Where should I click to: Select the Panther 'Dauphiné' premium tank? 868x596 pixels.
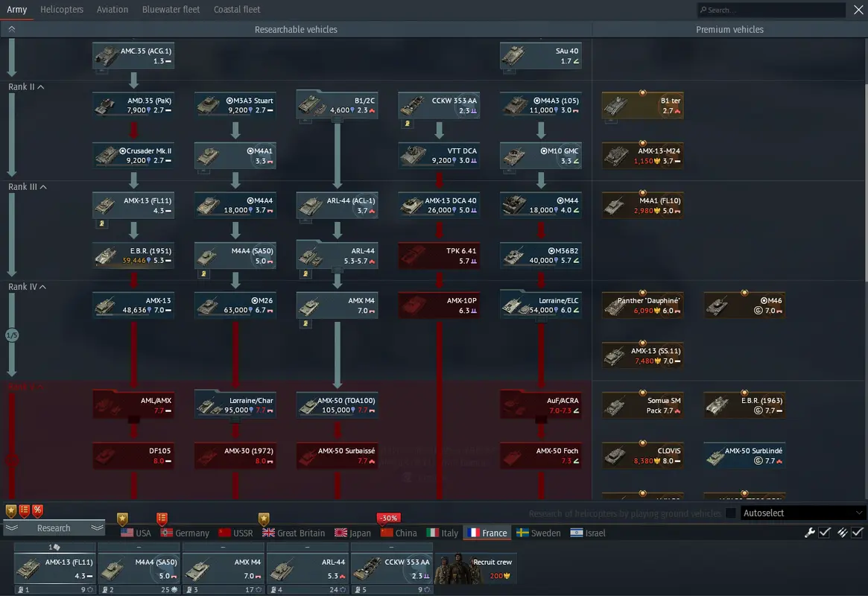tap(642, 305)
